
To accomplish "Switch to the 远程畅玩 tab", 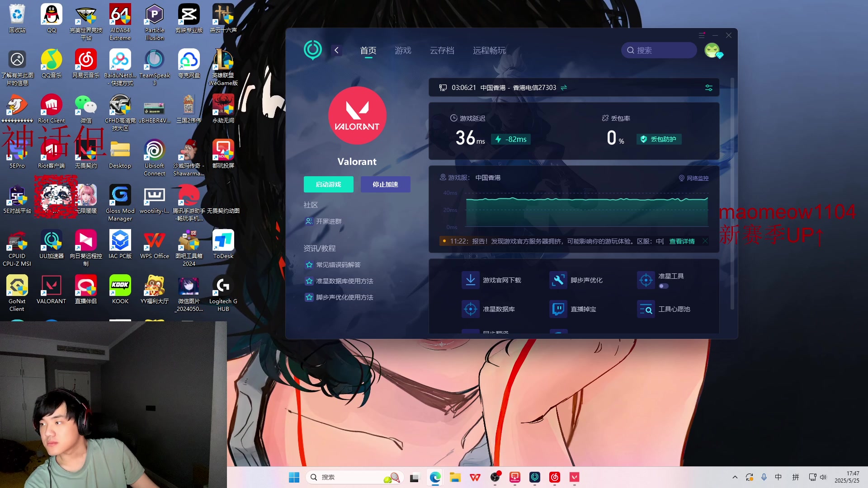I will point(489,51).
